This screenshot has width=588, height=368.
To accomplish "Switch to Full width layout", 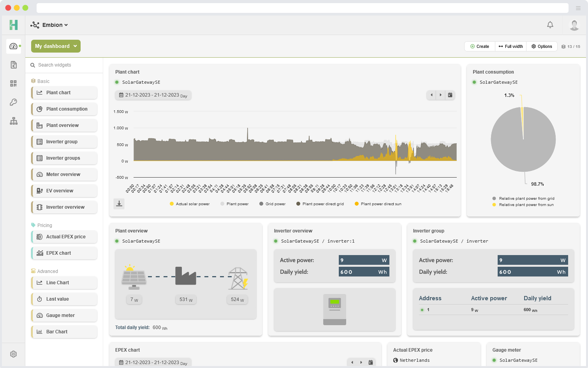I will pyautogui.click(x=511, y=46).
